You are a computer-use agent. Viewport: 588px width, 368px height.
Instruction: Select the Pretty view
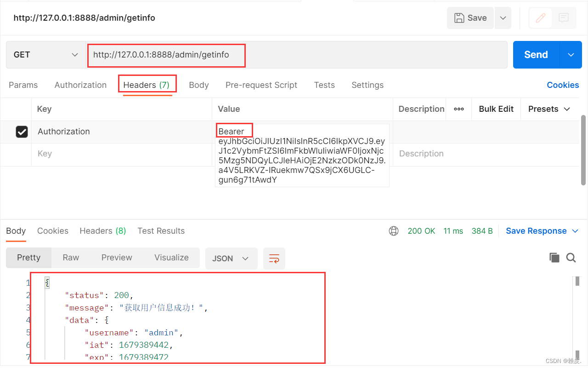click(x=29, y=258)
